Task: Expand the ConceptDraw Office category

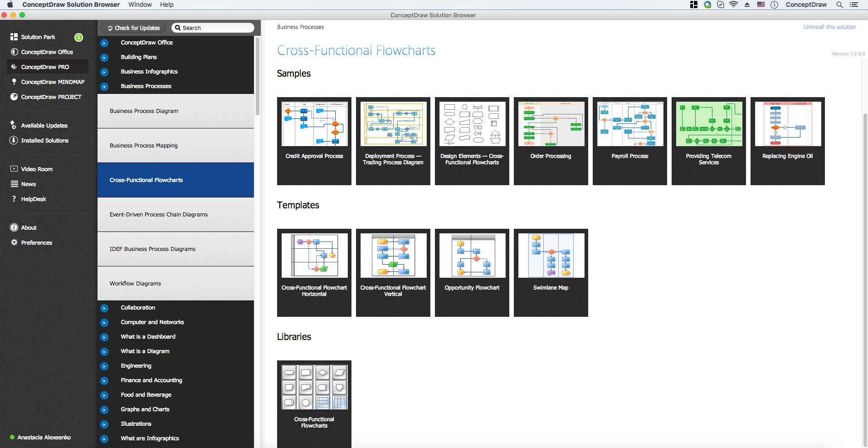Action: point(104,43)
